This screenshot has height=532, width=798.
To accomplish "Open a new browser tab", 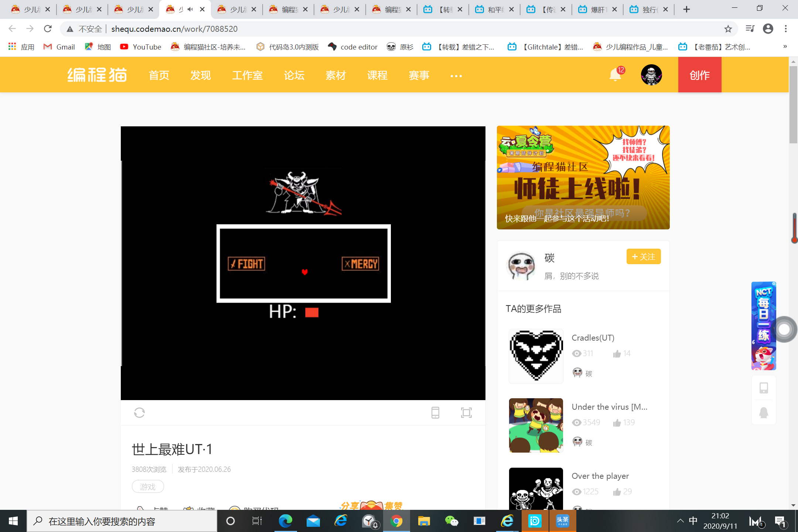I will [x=686, y=9].
